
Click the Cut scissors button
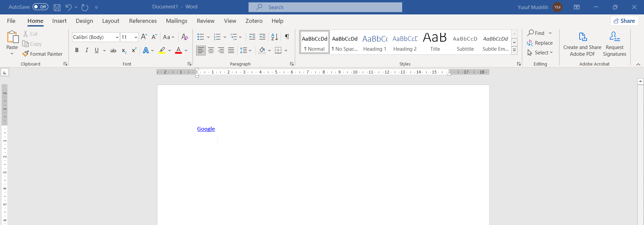[31, 34]
